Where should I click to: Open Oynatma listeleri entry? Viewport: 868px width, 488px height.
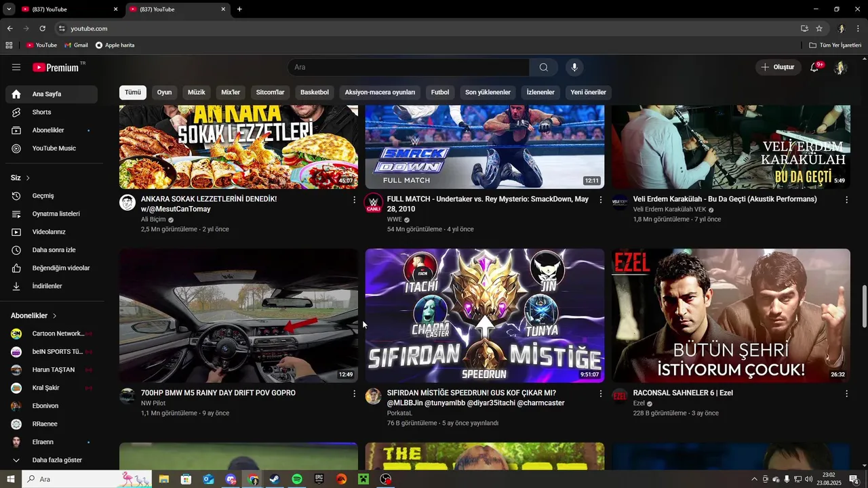pyautogui.click(x=52, y=213)
